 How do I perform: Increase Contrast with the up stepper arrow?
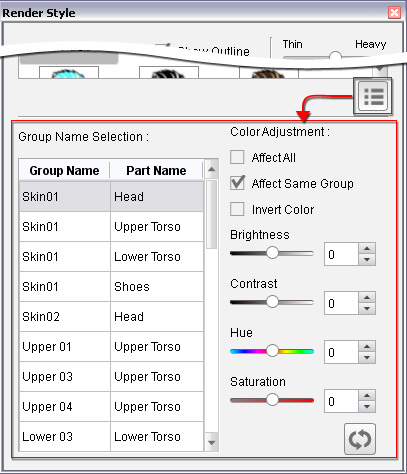[367, 298]
